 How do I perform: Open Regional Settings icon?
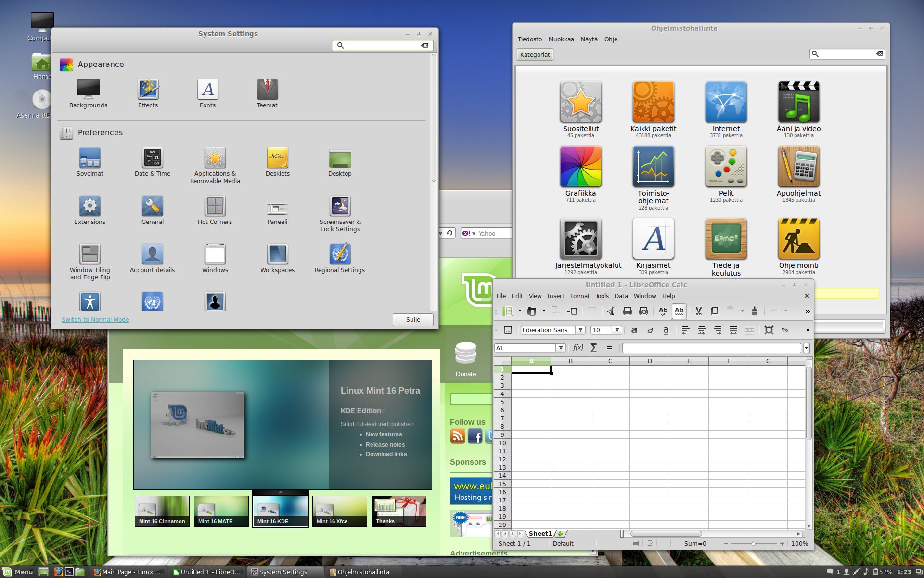click(340, 258)
